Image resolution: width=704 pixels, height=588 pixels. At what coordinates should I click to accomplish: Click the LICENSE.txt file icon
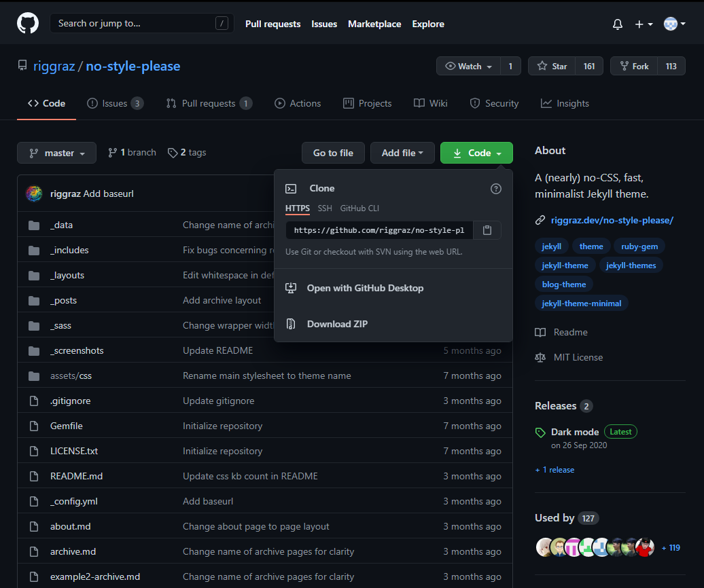pyautogui.click(x=34, y=452)
